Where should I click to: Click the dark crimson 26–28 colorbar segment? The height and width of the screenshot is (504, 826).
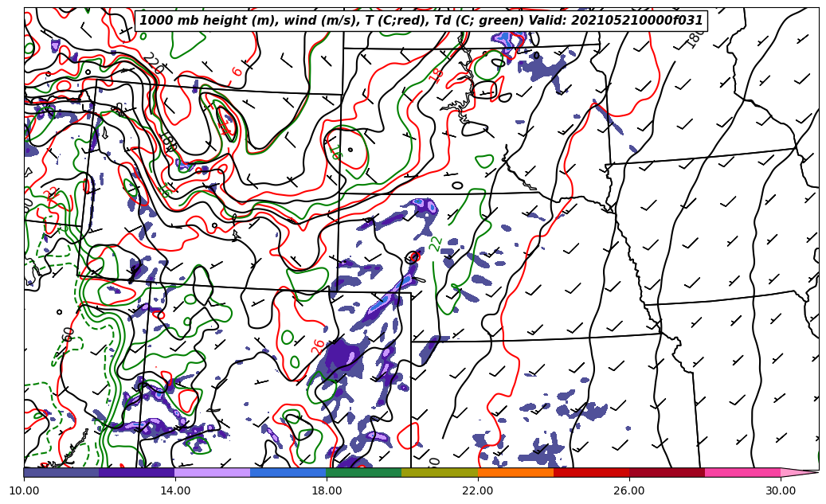667,472
